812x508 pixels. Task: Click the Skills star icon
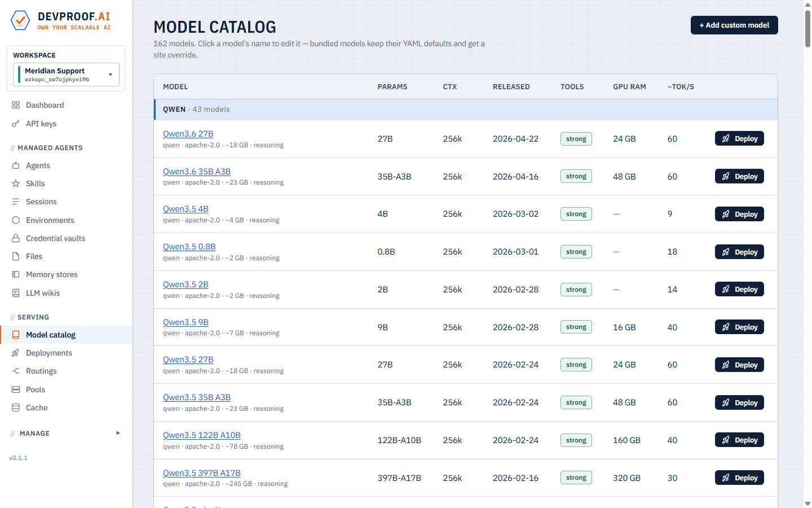tap(16, 183)
